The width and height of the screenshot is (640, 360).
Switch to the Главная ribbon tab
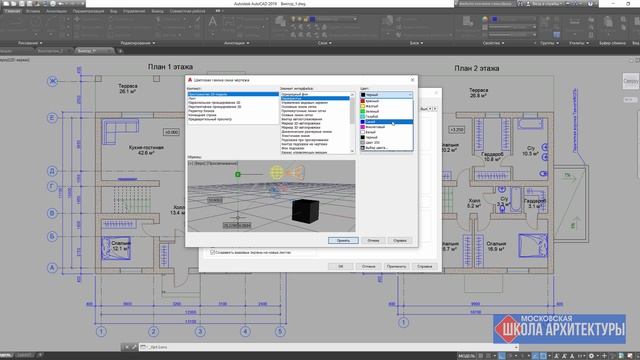pos(12,11)
